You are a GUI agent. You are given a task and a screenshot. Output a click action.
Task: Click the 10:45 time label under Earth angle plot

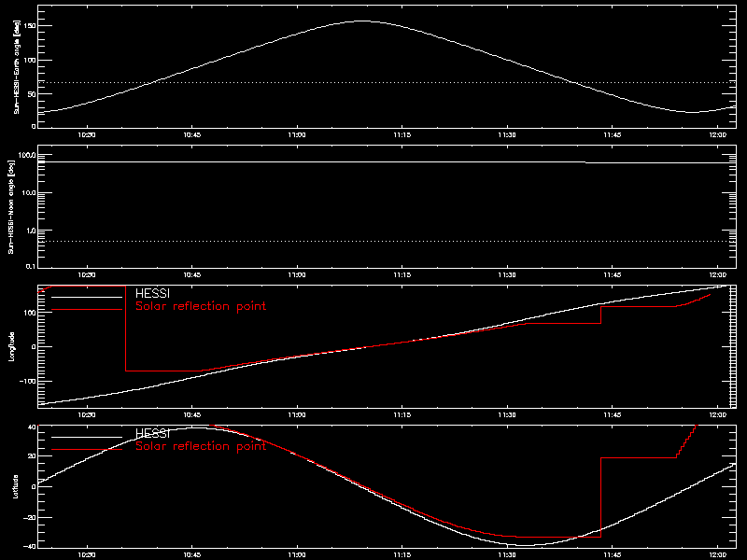coord(192,135)
